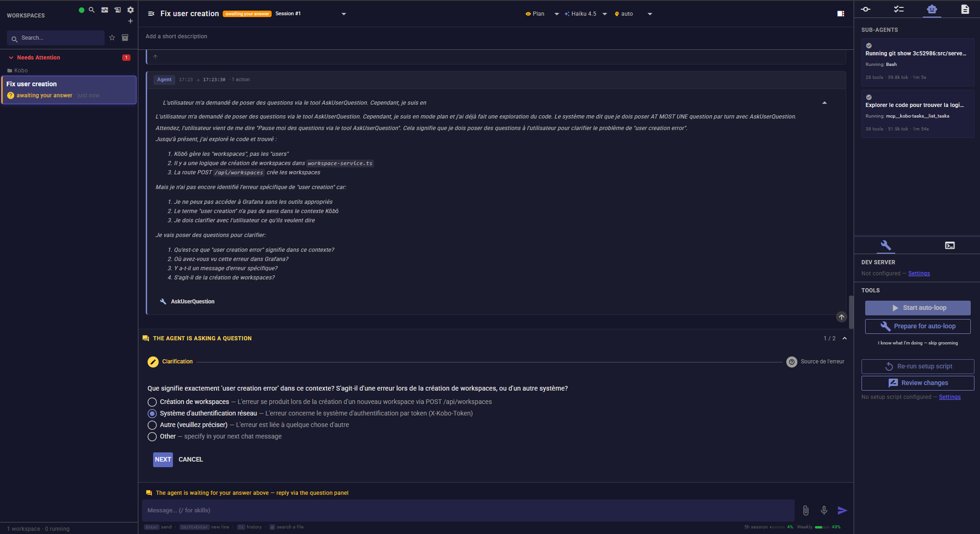Screen dimensions: 980x534
Task: Click NEXT in the question panel
Action: pos(163,459)
